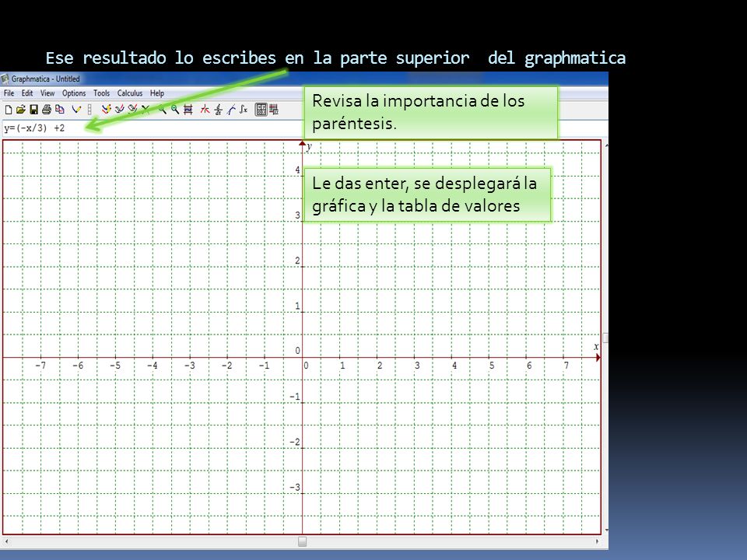Open the View menu
Screen dimensions: 747x560
[47, 93]
